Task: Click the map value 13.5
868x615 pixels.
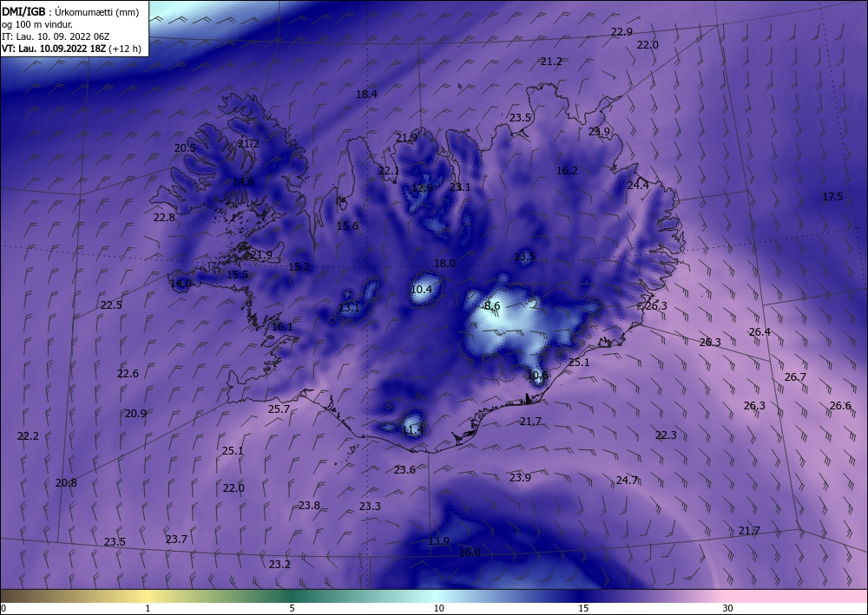Action: pos(524,256)
